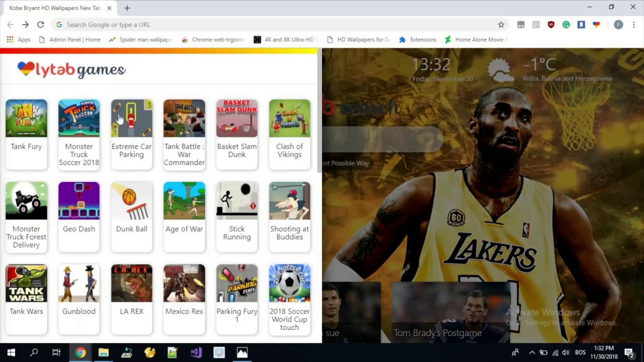Open the Photos app on taskbar

242,352
